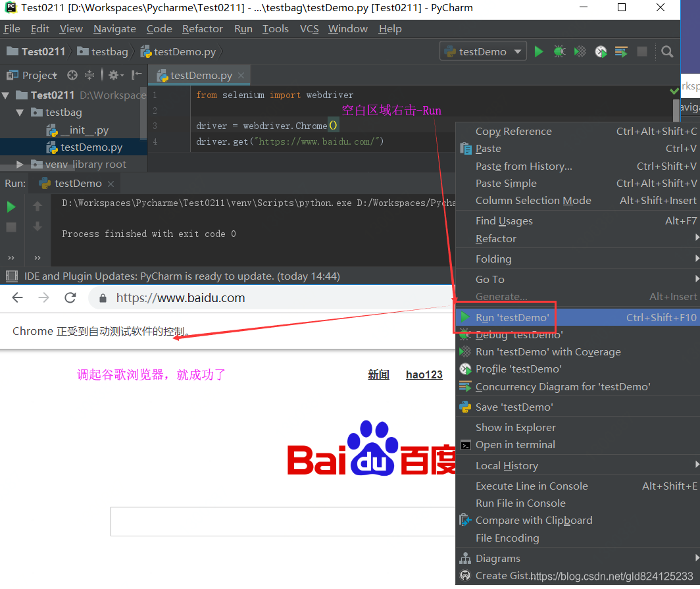The height and width of the screenshot is (589, 700).
Task: Open Project panel settings gear
Action: (116, 75)
